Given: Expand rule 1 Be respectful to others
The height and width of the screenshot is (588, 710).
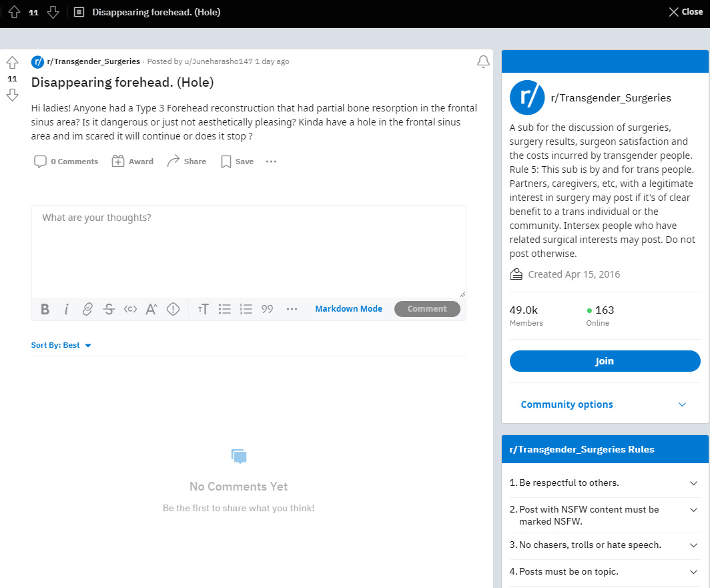Looking at the screenshot, I should pos(605,483).
